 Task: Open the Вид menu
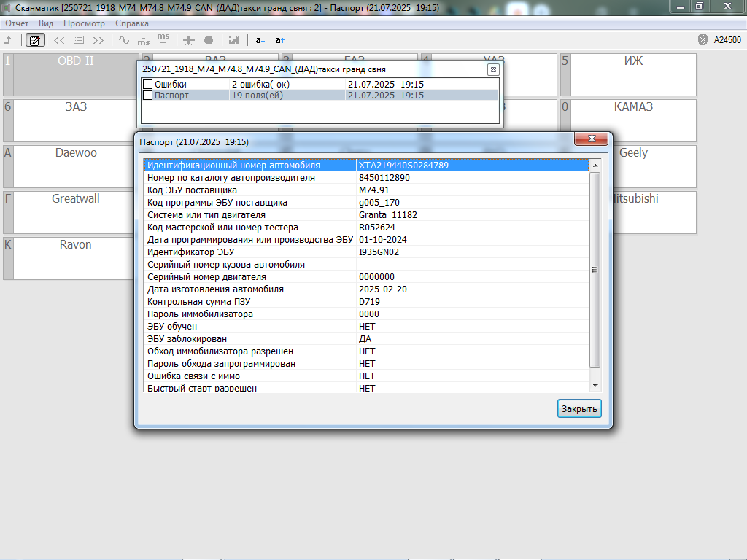(x=46, y=23)
